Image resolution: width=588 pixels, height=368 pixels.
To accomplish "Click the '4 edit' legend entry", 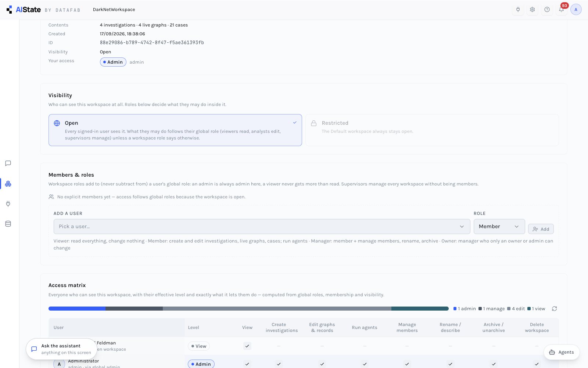I will tap(516, 309).
